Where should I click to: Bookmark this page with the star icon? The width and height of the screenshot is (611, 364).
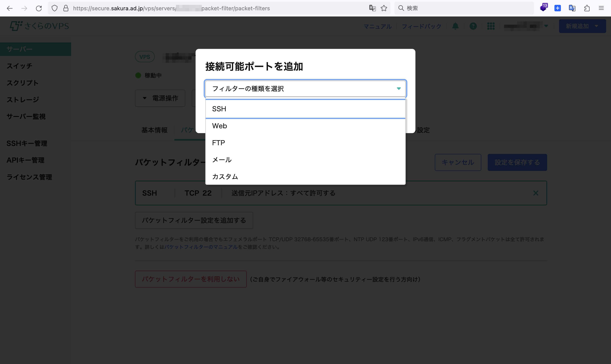point(384,8)
